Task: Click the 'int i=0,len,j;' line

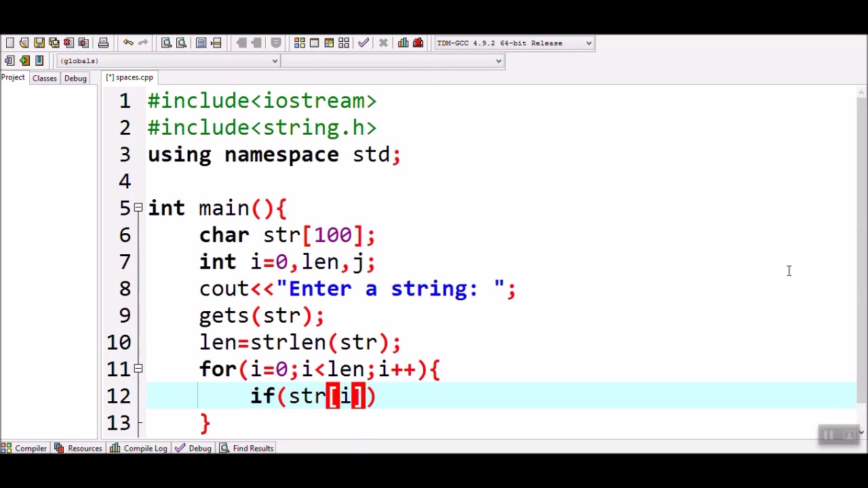Action: click(x=287, y=262)
